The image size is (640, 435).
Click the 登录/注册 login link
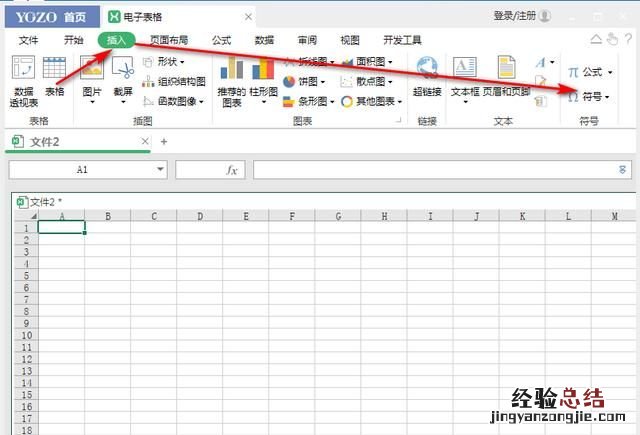pos(516,16)
